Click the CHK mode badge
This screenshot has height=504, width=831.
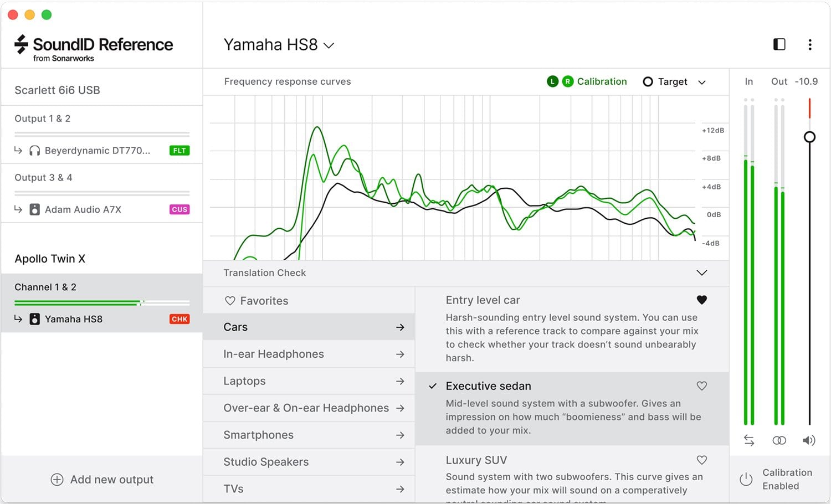(179, 319)
